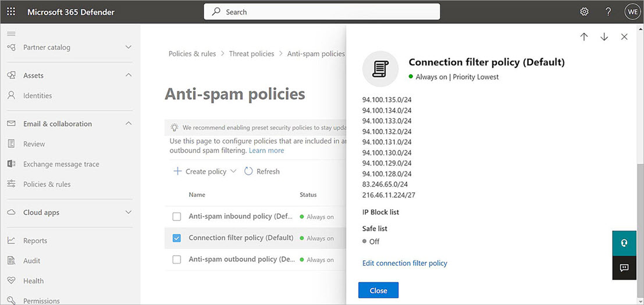Check the Anti-spam inbound policy checkbox
644x305 pixels.
(177, 217)
